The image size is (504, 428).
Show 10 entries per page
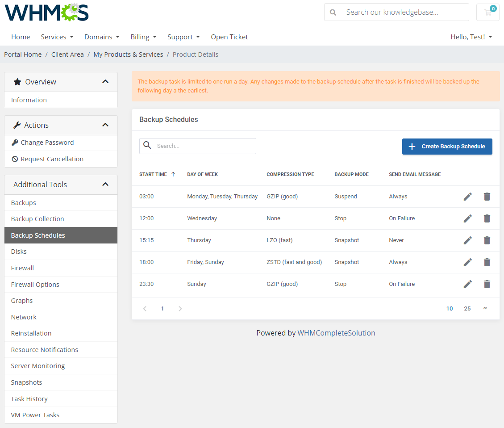pos(450,309)
